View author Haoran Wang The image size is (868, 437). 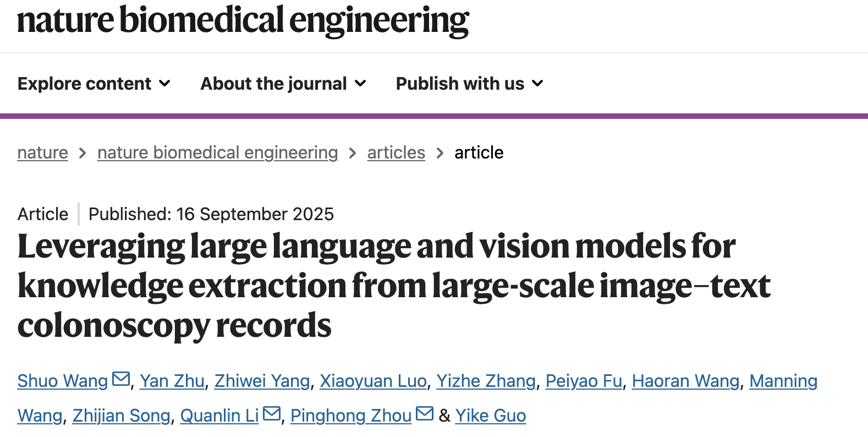pos(685,381)
